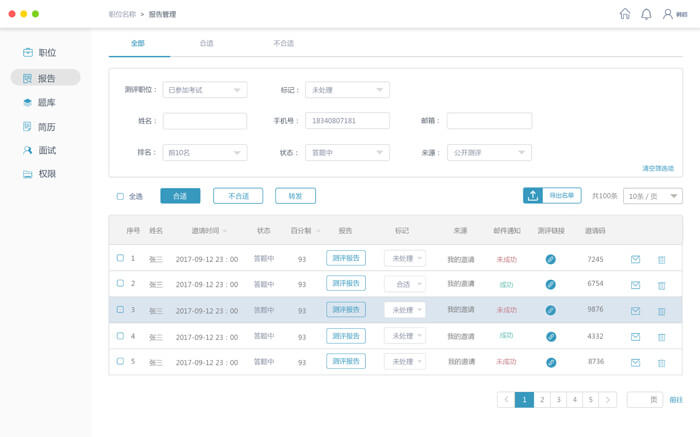Click the 导出名单 export button
Viewport: 700px width, 437px height.
coord(552,196)
